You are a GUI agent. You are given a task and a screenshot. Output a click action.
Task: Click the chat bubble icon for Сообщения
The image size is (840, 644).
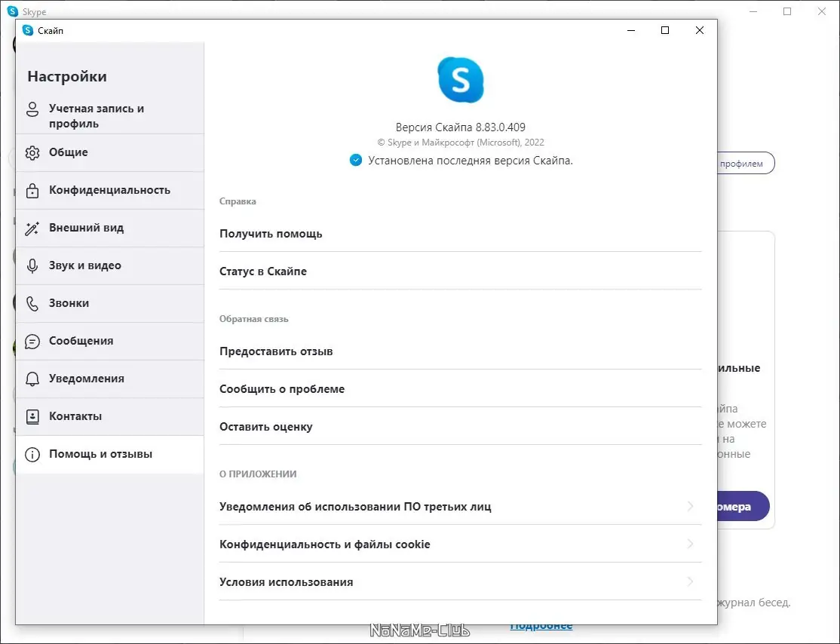32,342
